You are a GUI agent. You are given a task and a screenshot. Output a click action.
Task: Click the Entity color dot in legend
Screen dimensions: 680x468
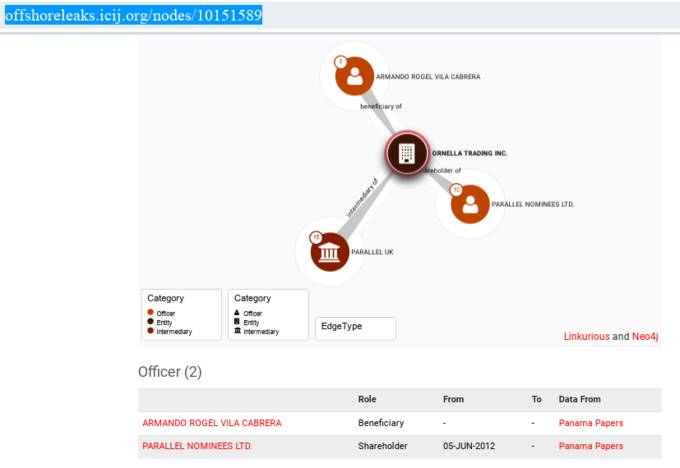150,322
